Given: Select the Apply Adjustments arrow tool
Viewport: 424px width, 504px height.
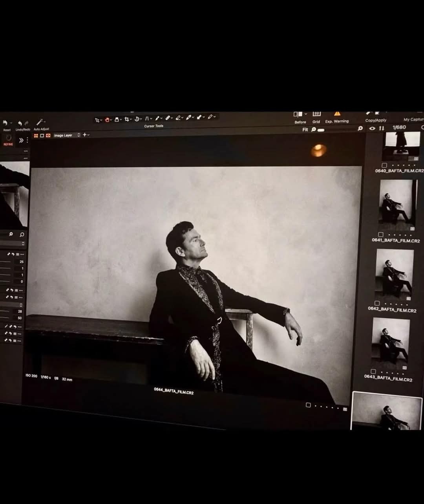Looking at the screenshot, I should (x=199, y=117).
